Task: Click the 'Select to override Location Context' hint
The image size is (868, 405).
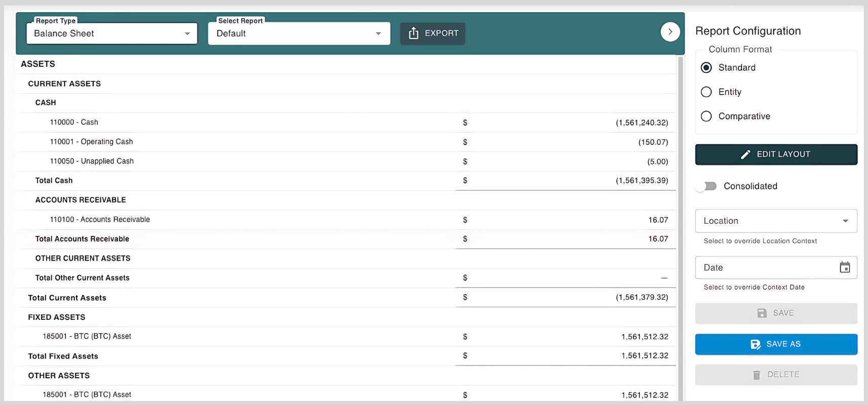Action: [760, 241]
